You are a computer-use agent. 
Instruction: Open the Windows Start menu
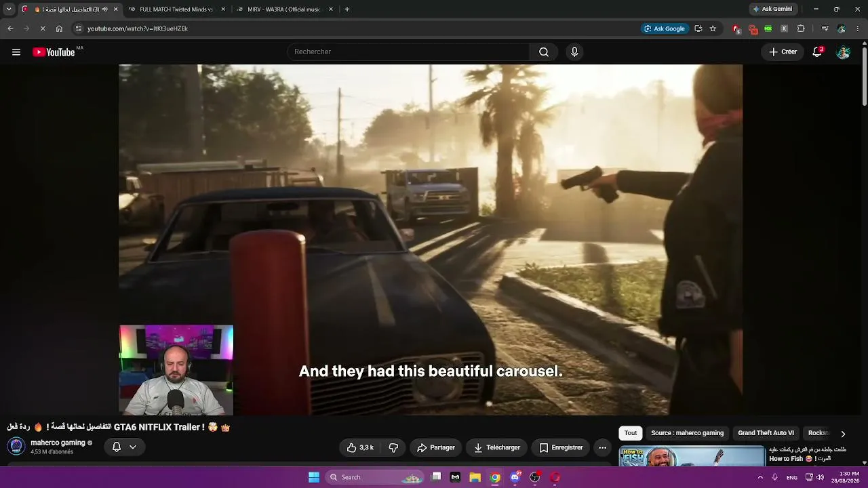point(314,477)
